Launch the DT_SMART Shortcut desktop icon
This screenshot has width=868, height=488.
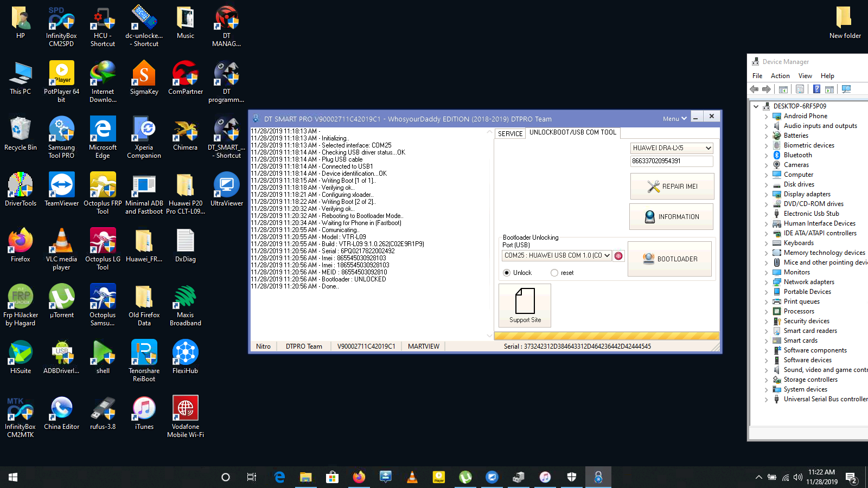227,138
